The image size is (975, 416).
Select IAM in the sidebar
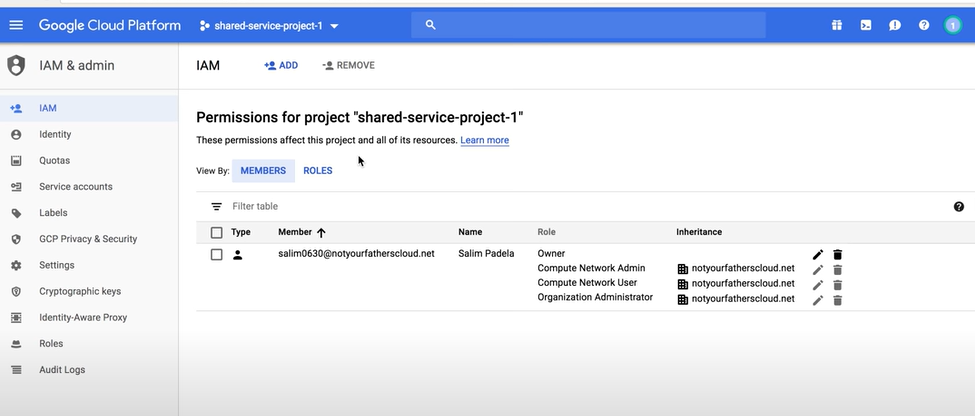click(x=89, y=108)
